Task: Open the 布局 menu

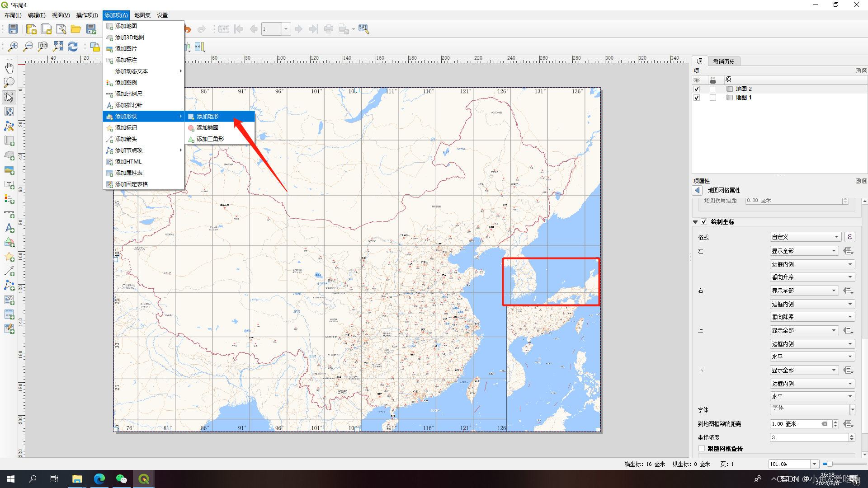Action: [x=13, y=15]
